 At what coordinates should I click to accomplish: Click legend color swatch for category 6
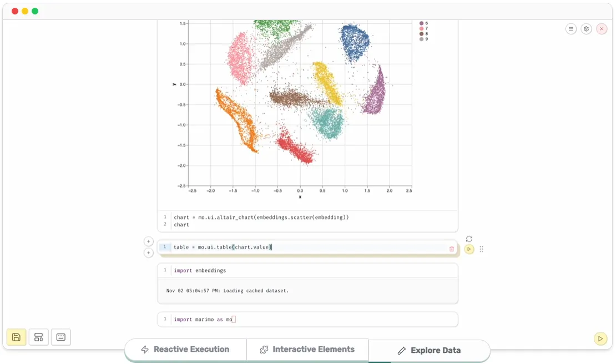[x=422, y=23]
